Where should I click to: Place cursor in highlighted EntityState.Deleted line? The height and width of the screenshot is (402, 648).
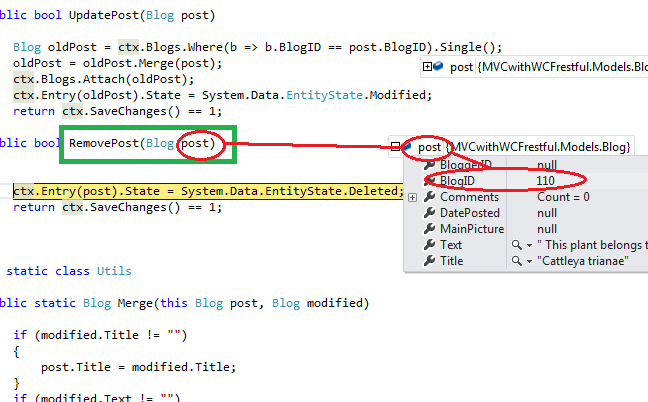208,191
